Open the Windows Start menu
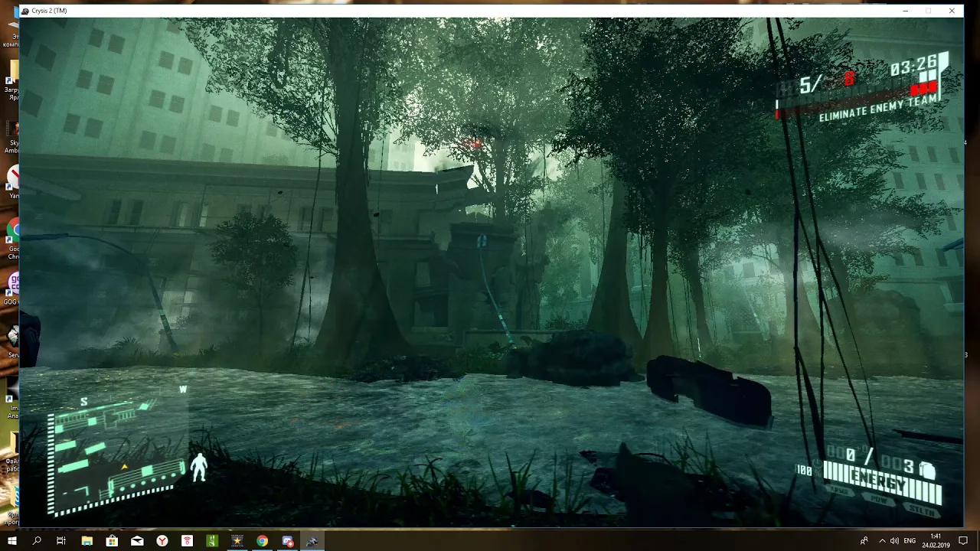This screenshot has height=551, width=980. point(11,541)
